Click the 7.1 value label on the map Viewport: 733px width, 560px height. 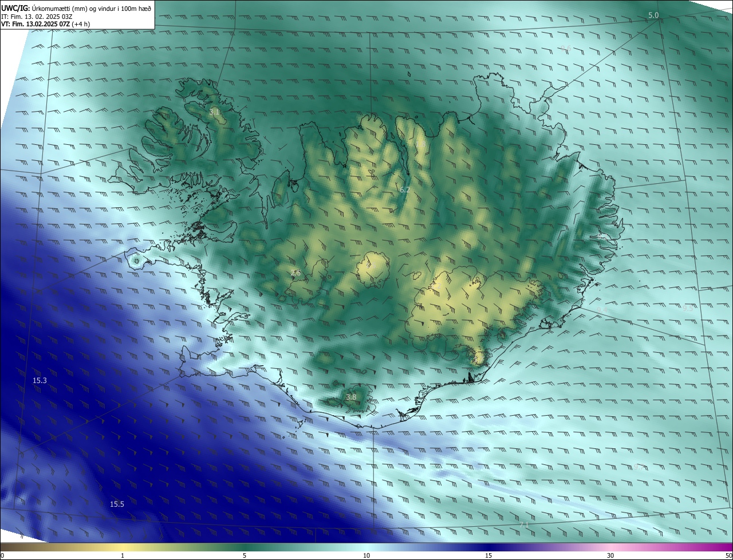(524, 524)
